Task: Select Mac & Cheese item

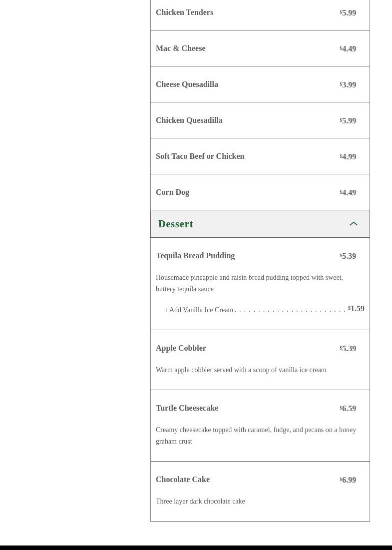Action: [x=180, y=48]
